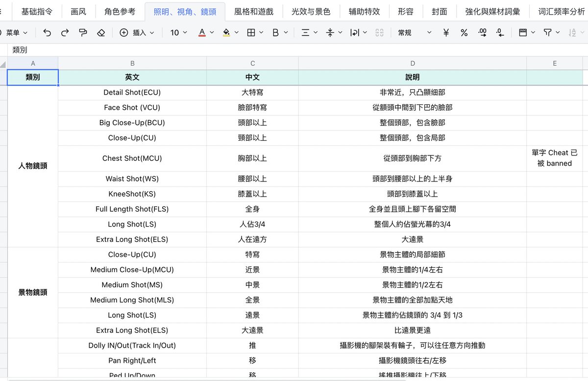Select the cell 單字 Cheat 已被 banned
The height and width of the screenshot is (381, 588).
tap(555, 158)
